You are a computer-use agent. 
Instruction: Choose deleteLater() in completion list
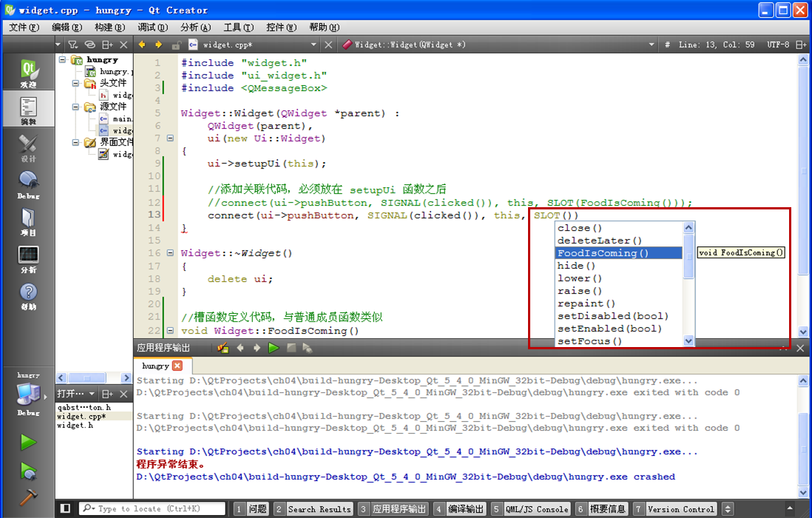coord(618,240)
